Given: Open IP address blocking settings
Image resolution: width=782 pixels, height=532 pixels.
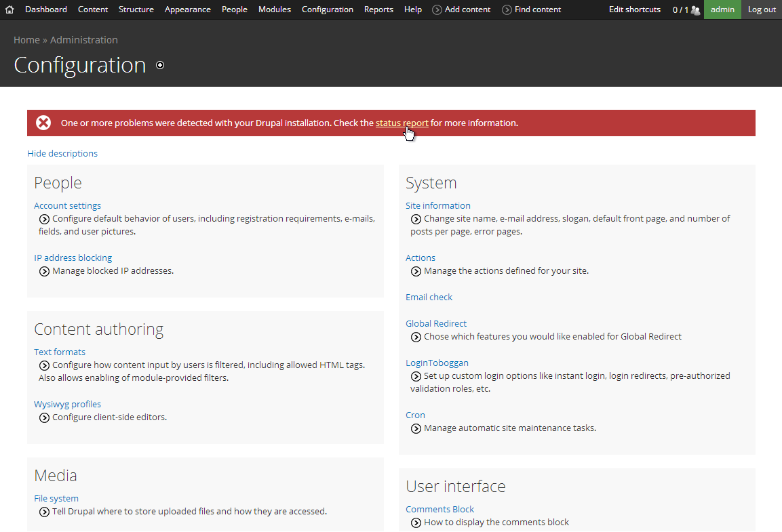Looking at the screenshot, I should point(73,258).
